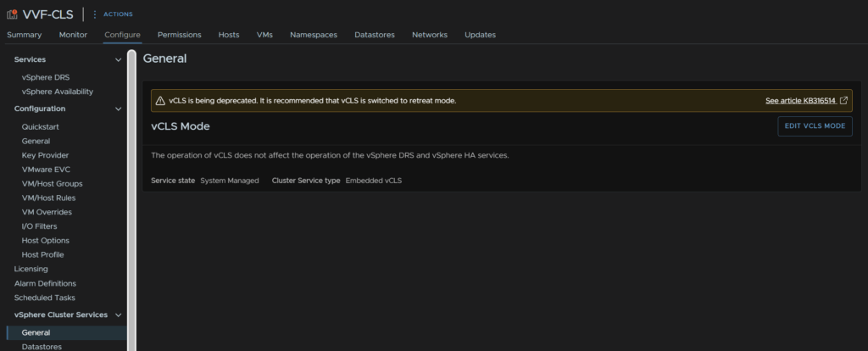Open Alarm Definitions
Image resolution: width=868 pixels, height=351 pixels.
click(x=46, y=283)
